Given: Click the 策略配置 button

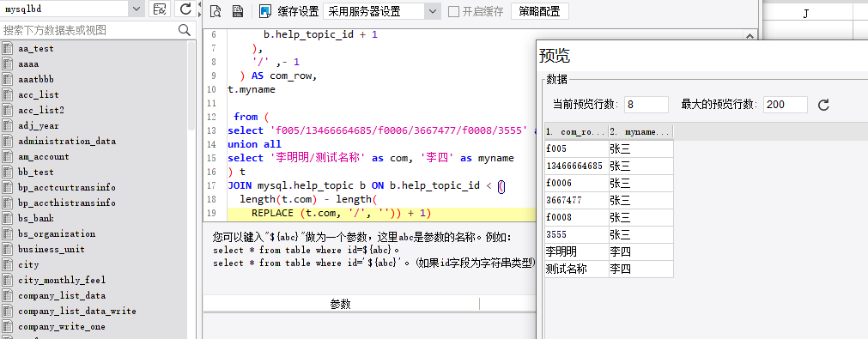Looking at the screenshot, I should point(539,11).
